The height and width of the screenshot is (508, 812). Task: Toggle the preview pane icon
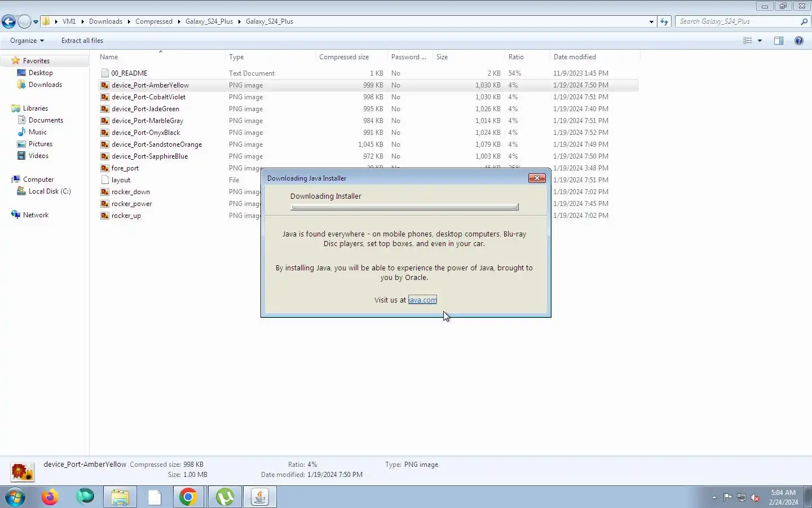point(779,41)
